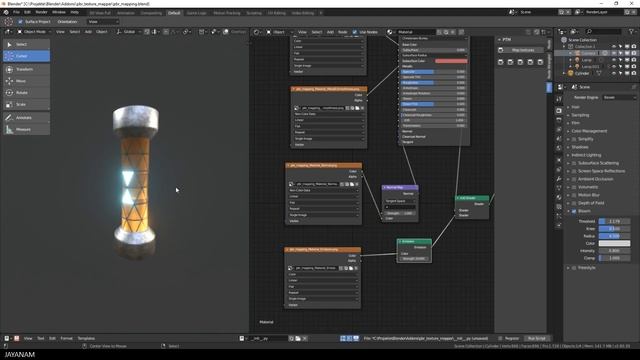Choose the Measure tool
This screenshot has height=360, width=640.
coord(27,129)
